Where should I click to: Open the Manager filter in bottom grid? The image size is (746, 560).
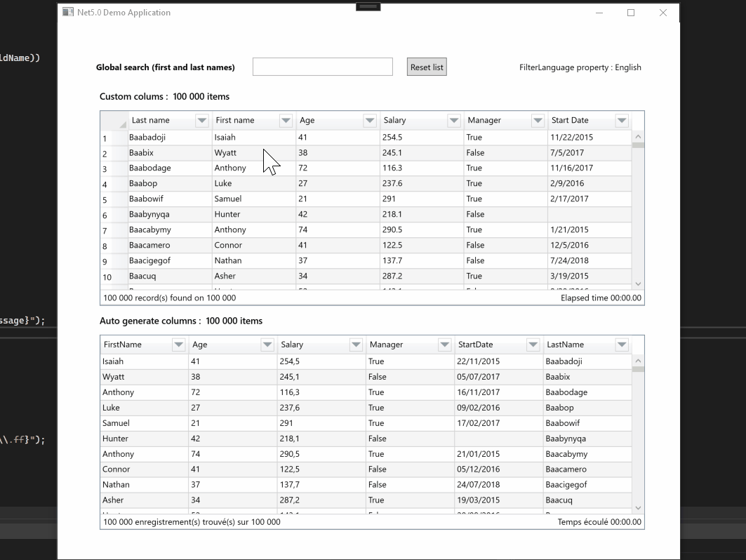point(444,345)
